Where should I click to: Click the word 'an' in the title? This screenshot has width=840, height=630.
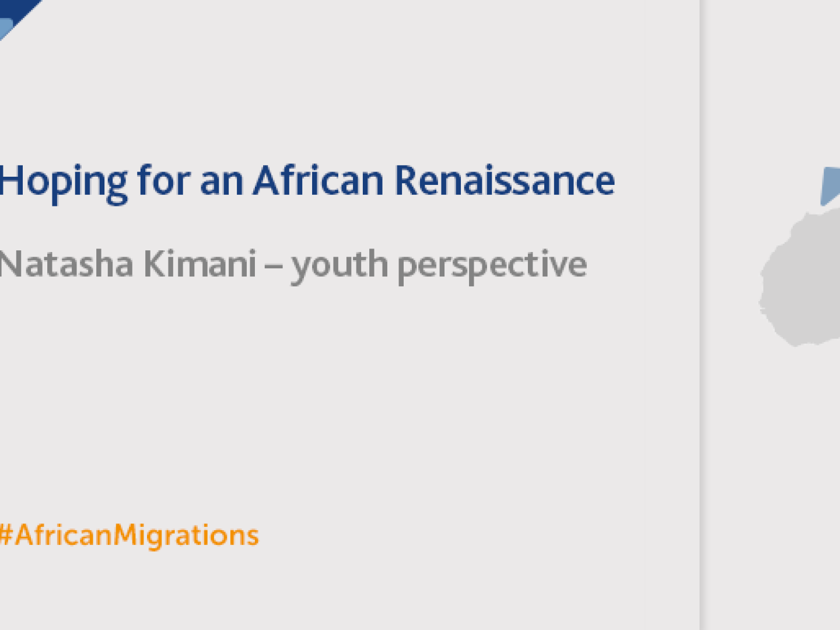[221, 184]
